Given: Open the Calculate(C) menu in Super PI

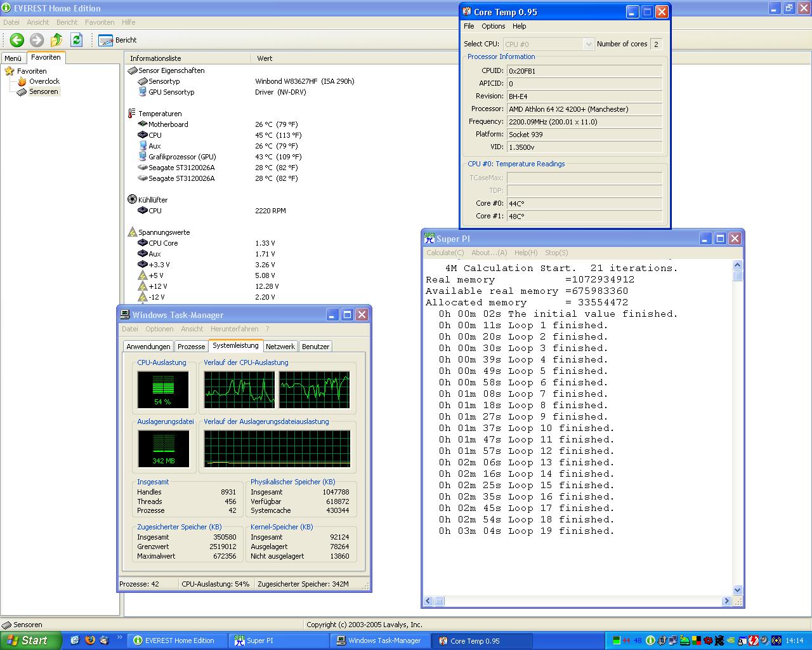Looking at the screenshot, I should [445, 253].
